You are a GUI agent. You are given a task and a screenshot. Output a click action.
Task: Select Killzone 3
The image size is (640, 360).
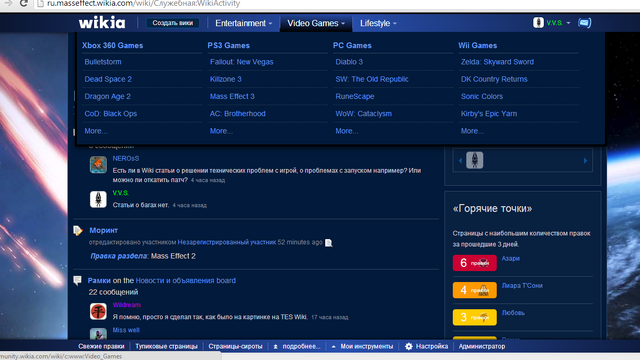click(226, 79)
